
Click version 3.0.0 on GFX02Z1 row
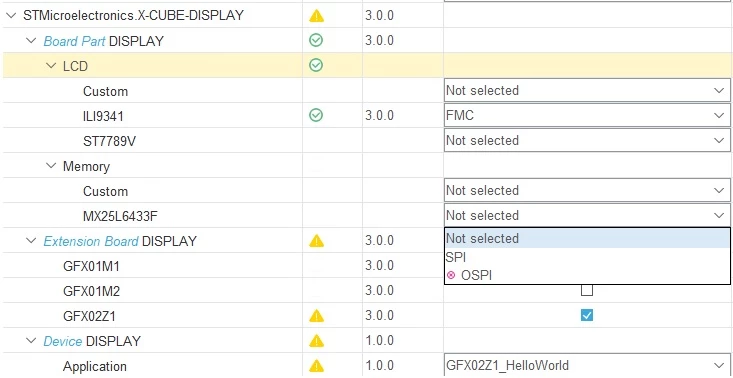(379, 316)
